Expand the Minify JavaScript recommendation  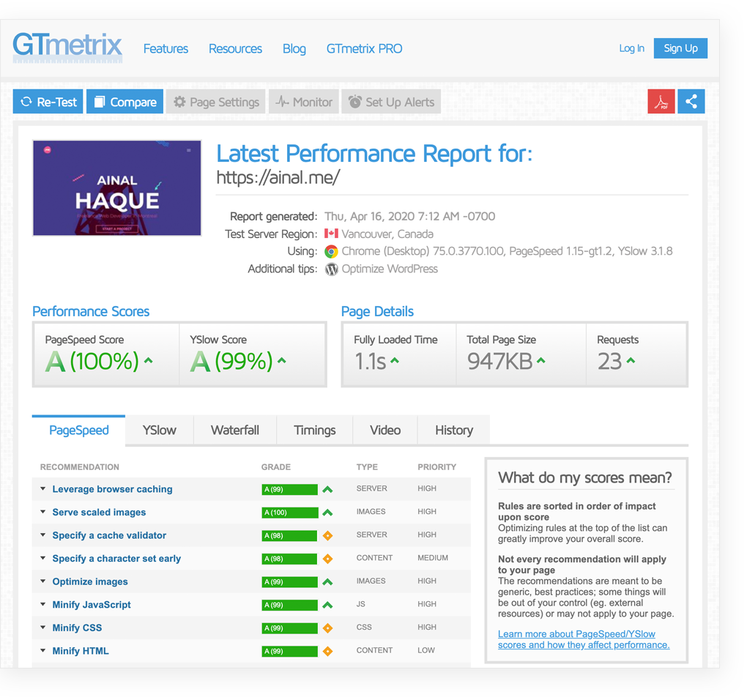92,605
